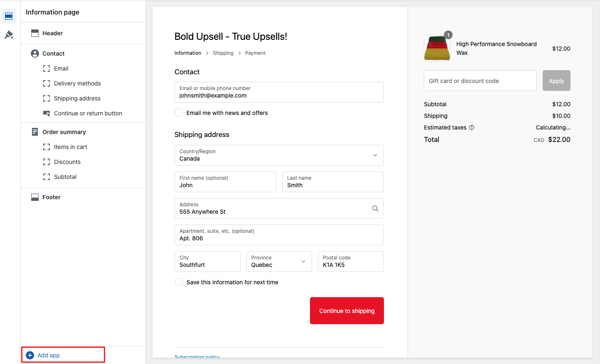600x364 pixels.
Task: Click the cart quantity badge on product
Action: tap(448, 35)
